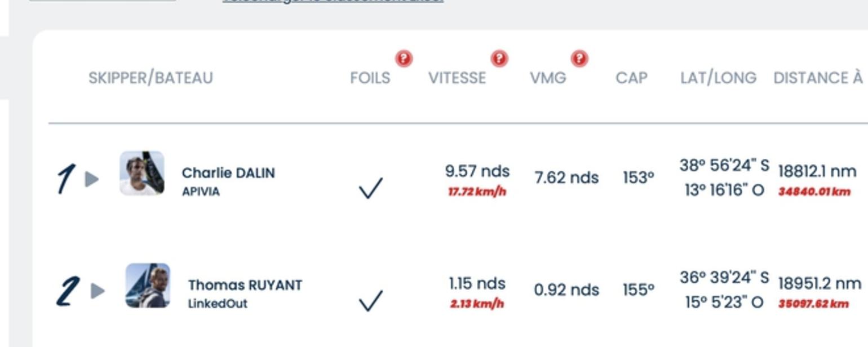Click the CAP column header
This screenshot has width=868, height=347.
pos(631,78)
